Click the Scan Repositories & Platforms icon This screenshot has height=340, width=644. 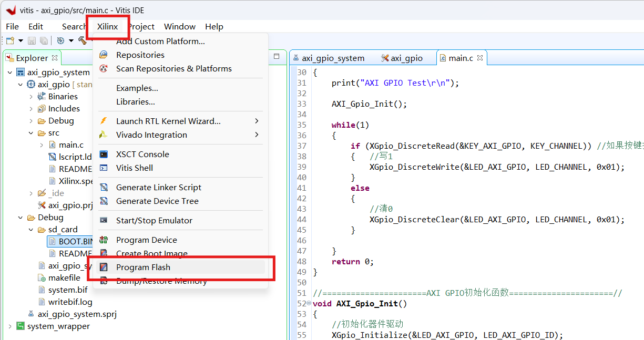[104, 68]
